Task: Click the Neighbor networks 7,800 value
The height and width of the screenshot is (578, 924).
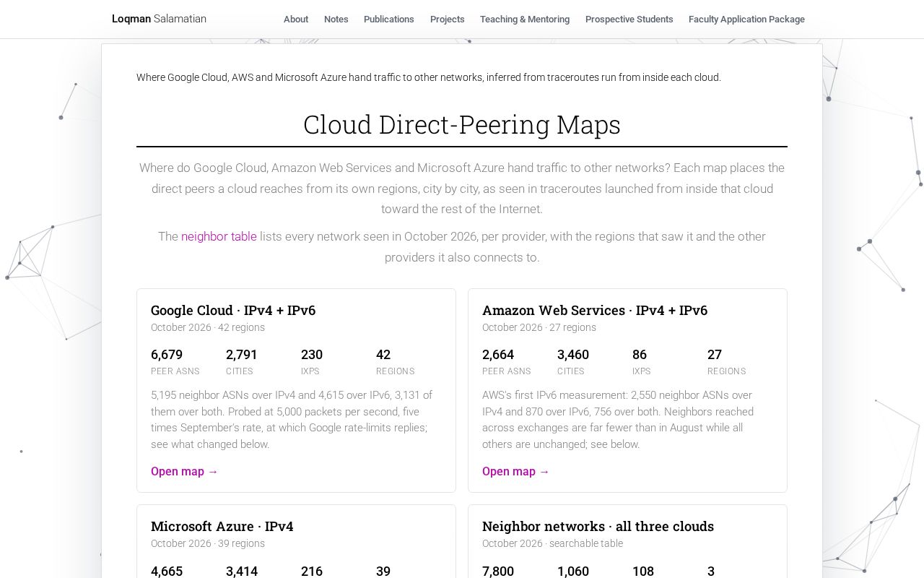Action: pyautogui.click(x=498, y=571)
